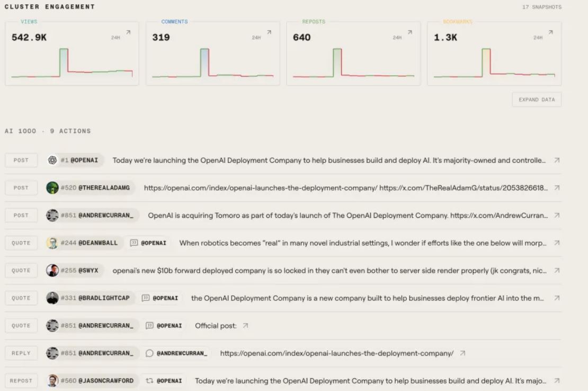The height and width of the screenshot is (391, 588).
Task: Click the QUOTE tag on @DEANWBALL row
Action: [21, 243]
